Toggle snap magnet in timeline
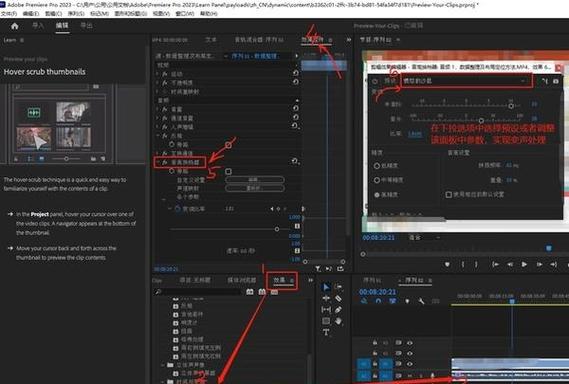569x384 pixels. (378, 301)
